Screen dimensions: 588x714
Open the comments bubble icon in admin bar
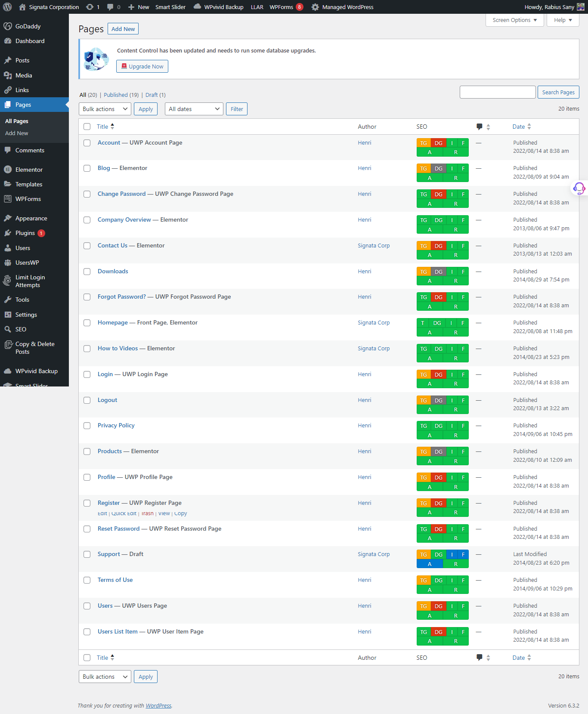click(x=111, y=7)
